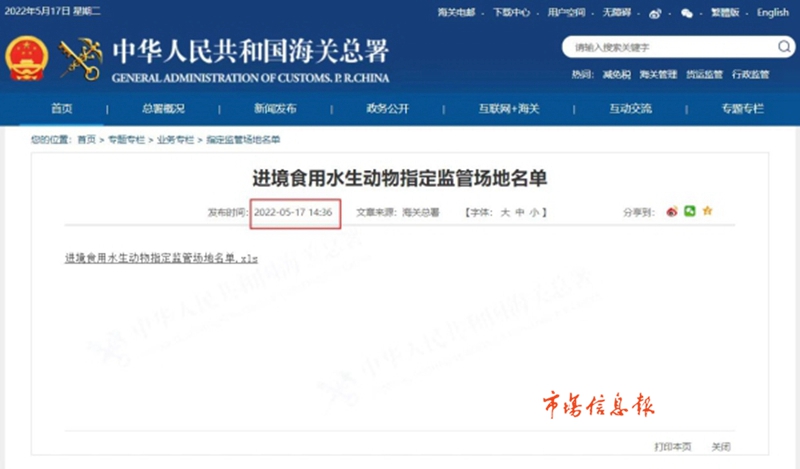
Task: Click the 货运监管 hot word
Action: 705,75
